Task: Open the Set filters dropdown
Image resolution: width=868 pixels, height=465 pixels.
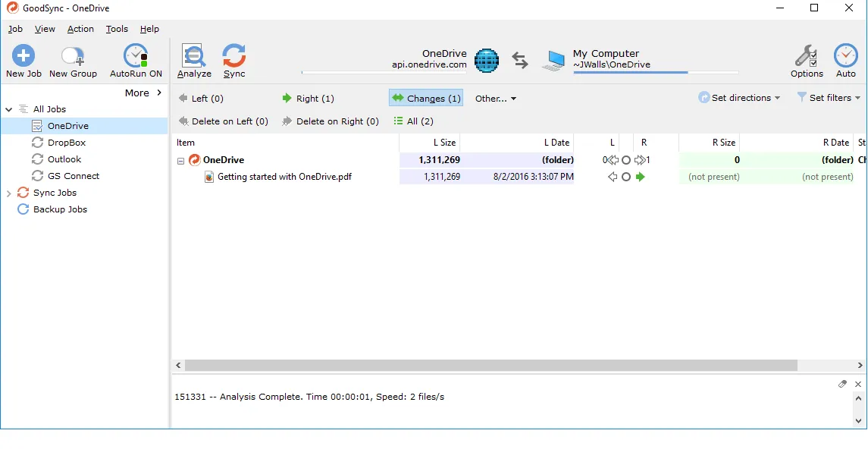Action: [x=829, y=98]
